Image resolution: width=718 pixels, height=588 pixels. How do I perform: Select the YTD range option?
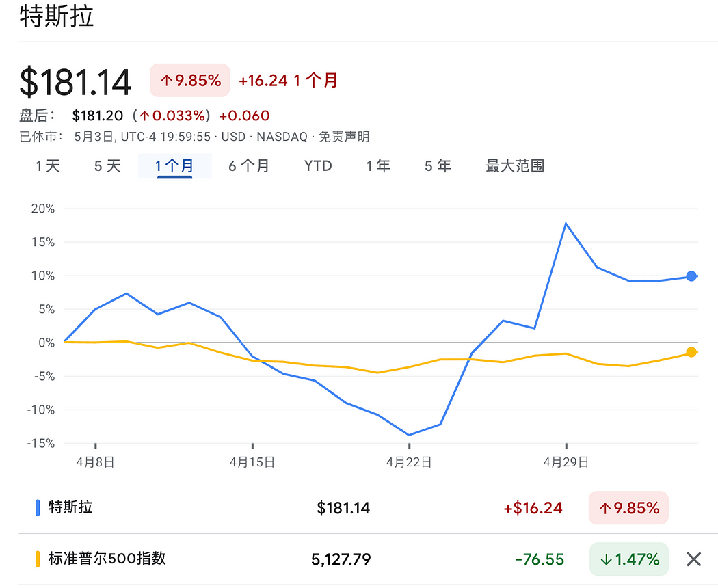tap(317, 165)
